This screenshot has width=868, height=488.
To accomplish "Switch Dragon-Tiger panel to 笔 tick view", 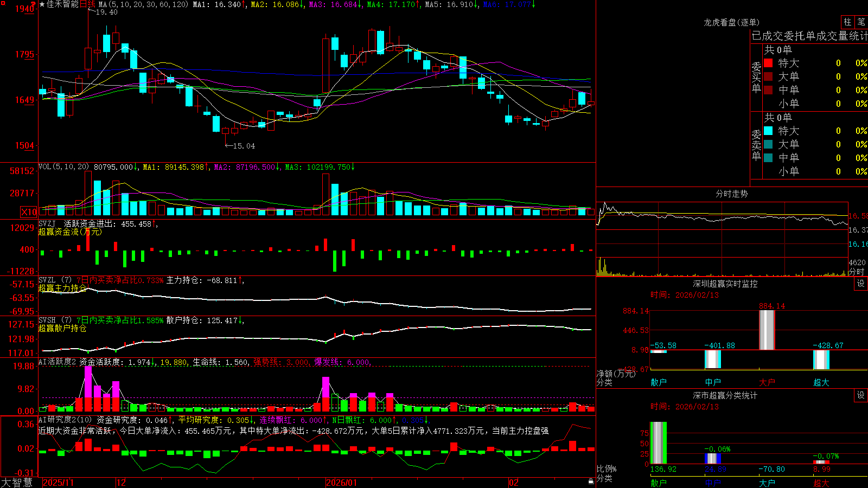I will 861,22.
